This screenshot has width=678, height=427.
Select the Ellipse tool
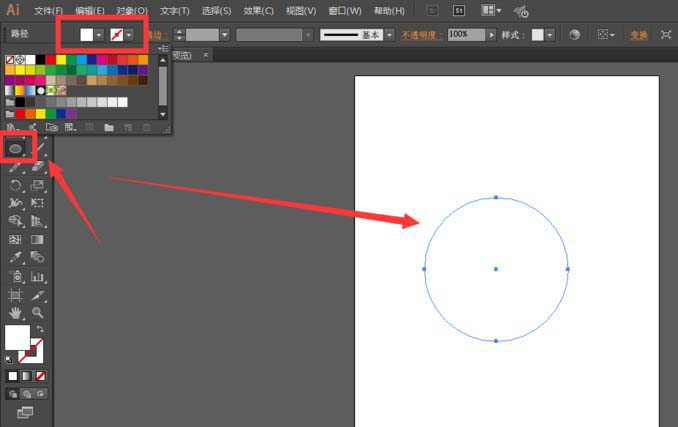[16, 149]
